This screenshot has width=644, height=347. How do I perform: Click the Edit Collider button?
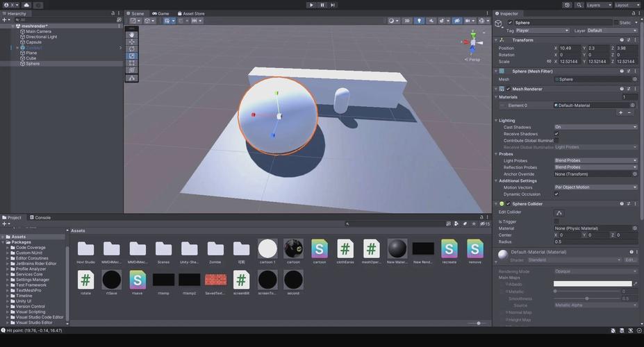[x=559, y=213]
